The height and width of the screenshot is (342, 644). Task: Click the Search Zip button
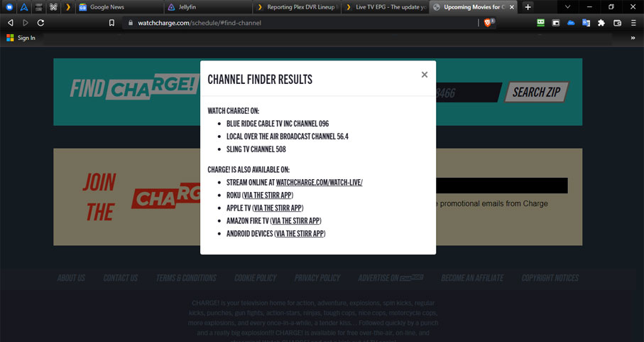[536, 92]
